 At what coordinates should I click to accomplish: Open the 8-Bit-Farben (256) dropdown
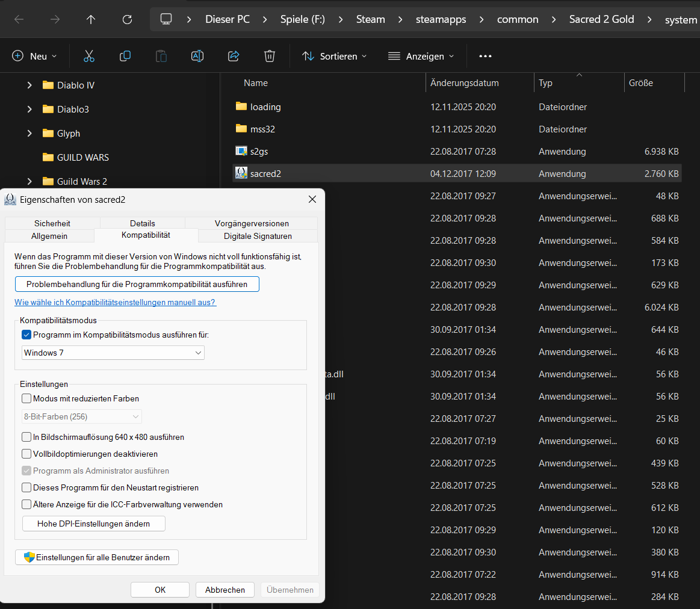pyautogui.click(x=82, y=416)
